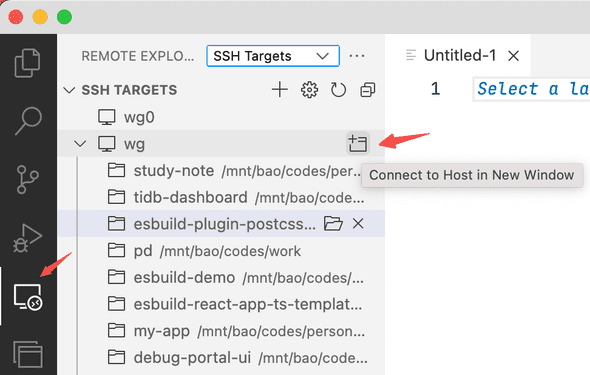Image resolution: width=590 pixels, height=375 pixels.
Task: Click the REMOTE EXPLORER panel title
Action: [138, 56]
